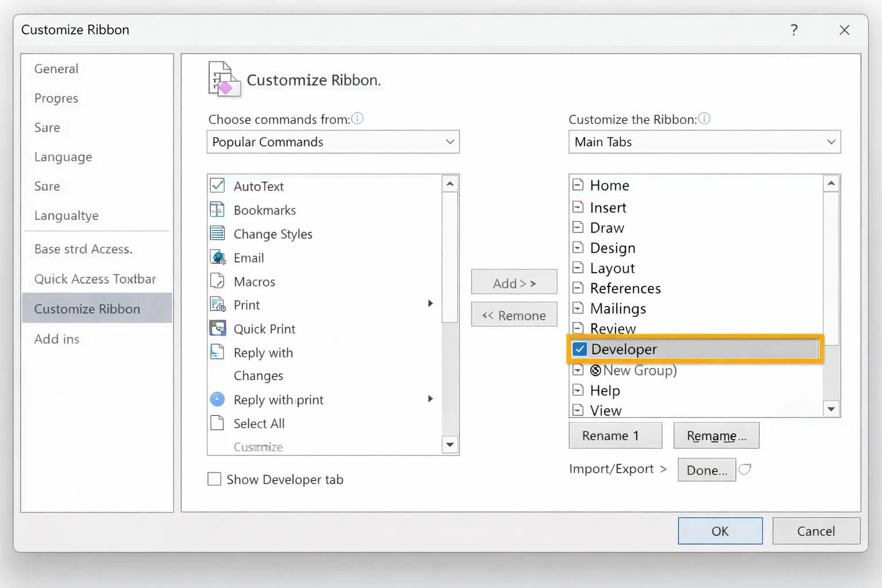Click the Email command icon

[218, 257]
